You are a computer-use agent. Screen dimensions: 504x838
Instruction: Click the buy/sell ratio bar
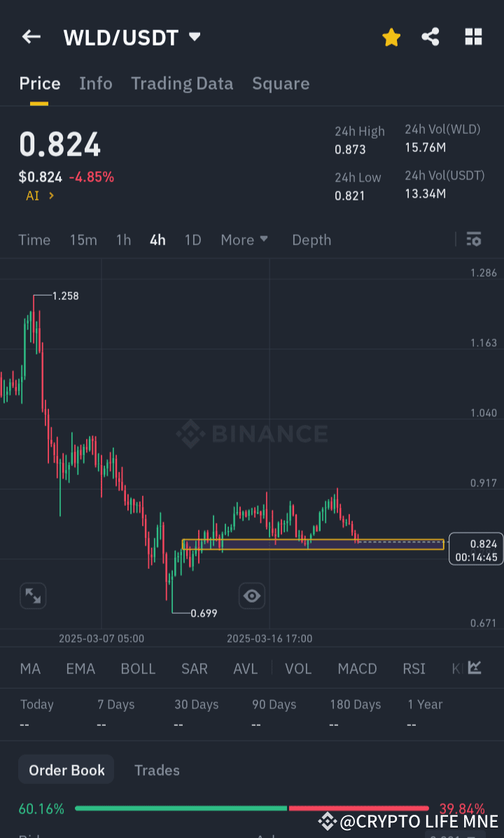(252, 807)
